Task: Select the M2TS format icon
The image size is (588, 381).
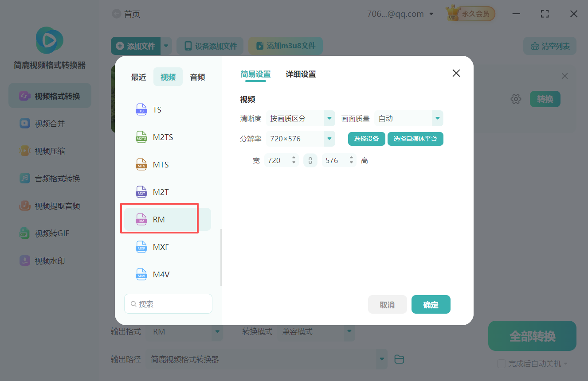Action: 141,137
